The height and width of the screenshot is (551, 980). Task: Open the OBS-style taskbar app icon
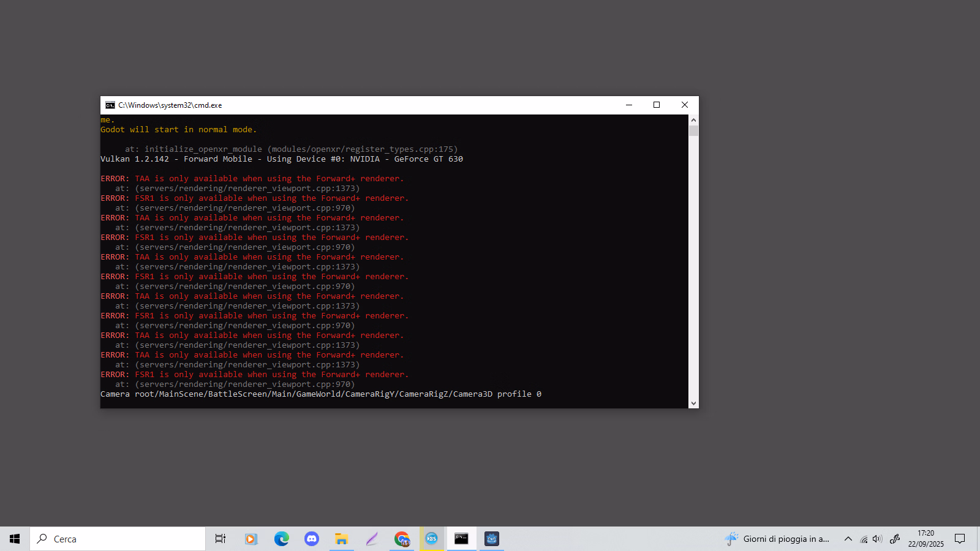pyautogui.click(x=432, y=539)
